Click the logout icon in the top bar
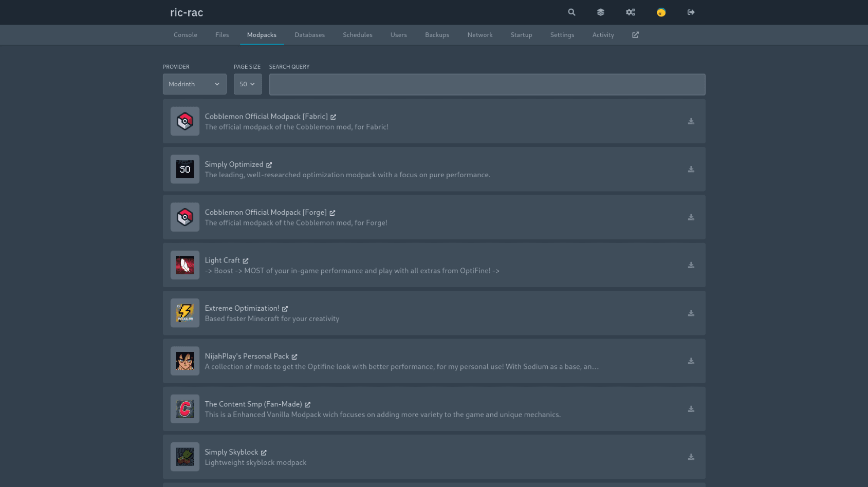Viewport: 868px width, 487px height. [691, 12]
